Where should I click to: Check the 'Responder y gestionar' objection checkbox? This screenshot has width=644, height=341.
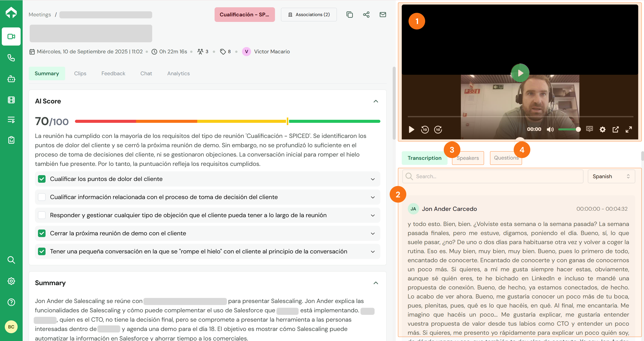pos(42,215)
